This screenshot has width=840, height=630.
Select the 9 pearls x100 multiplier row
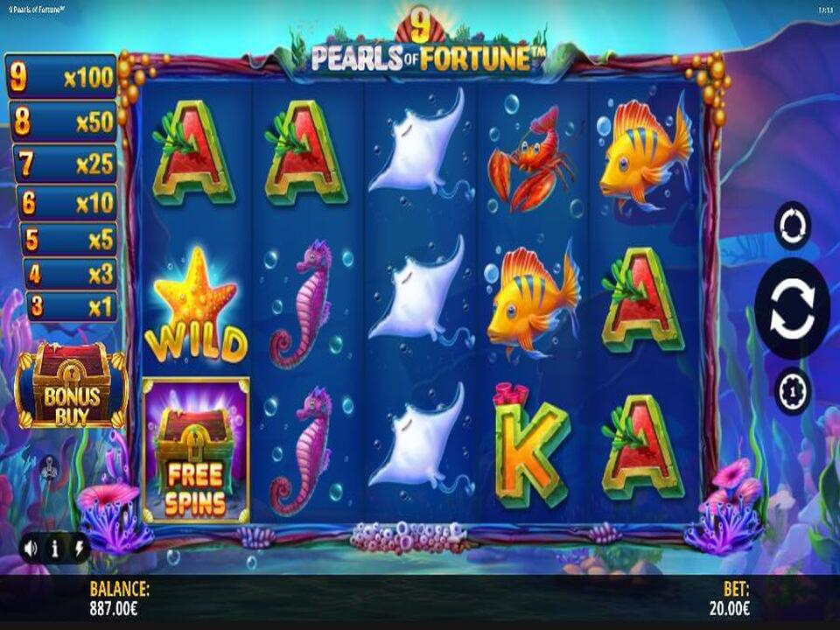pyautogui.click(x=61, y=78)
